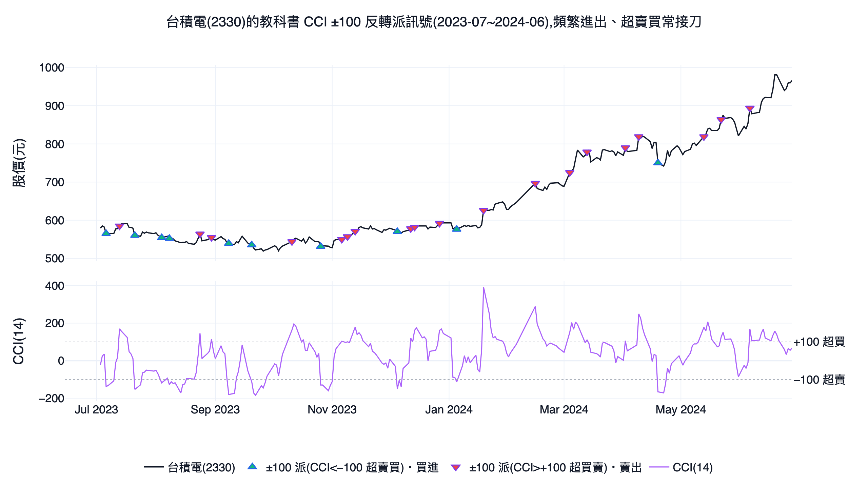This screenshot has height=488, width=868.
Task: Click the –100 超賣 annotation
Action: pyautogui.click(x=819, y=380)
